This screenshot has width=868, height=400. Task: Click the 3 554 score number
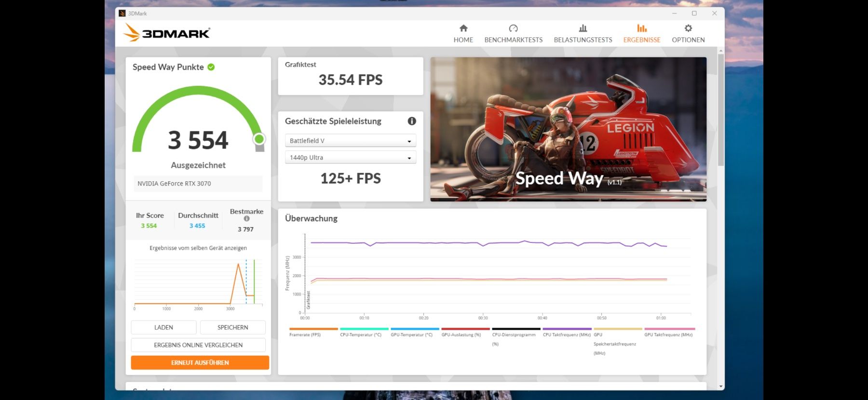(x=198, y=140)
